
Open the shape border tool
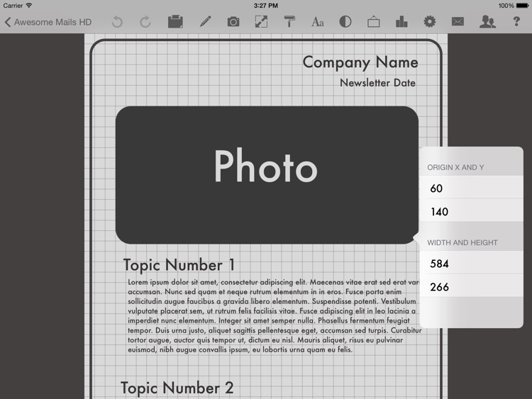point(374,22)
